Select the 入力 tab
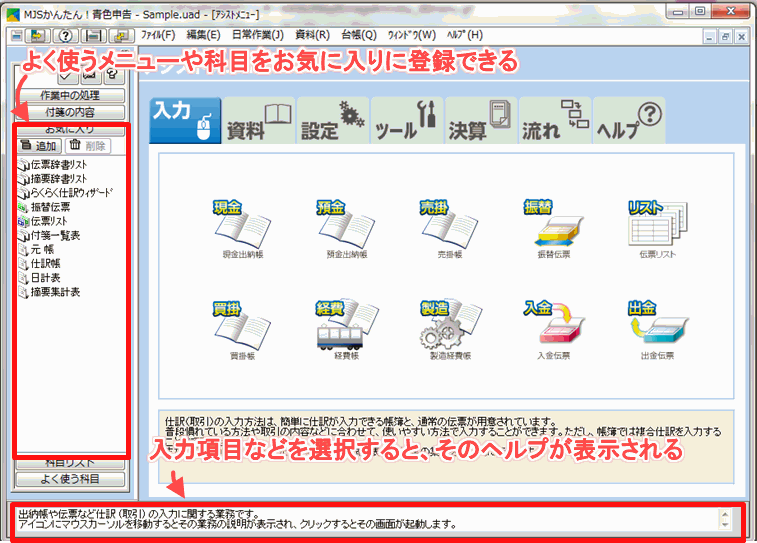This screenshot has width=757, height=543. click(185, 120)
